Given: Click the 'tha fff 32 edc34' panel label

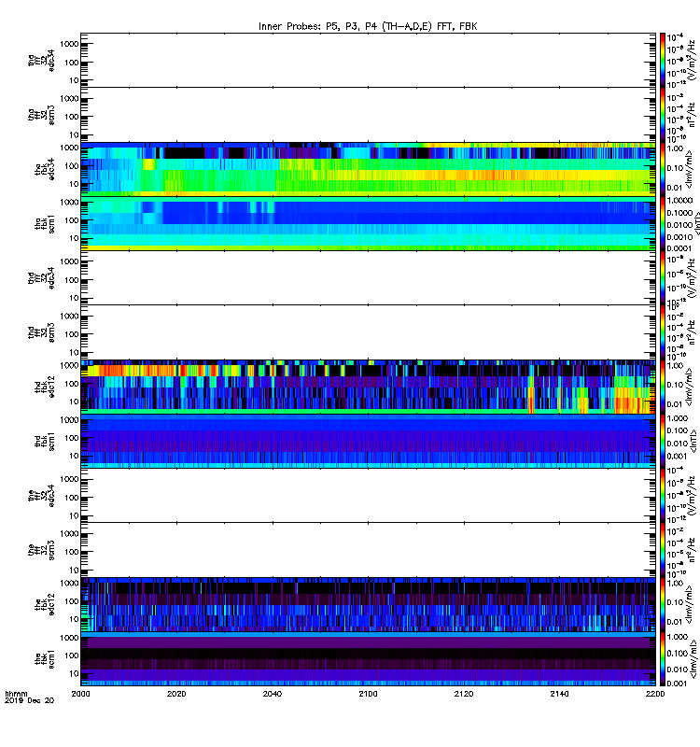Looking at the screenshot, I should pyautogui.click(x=41, y=60).
